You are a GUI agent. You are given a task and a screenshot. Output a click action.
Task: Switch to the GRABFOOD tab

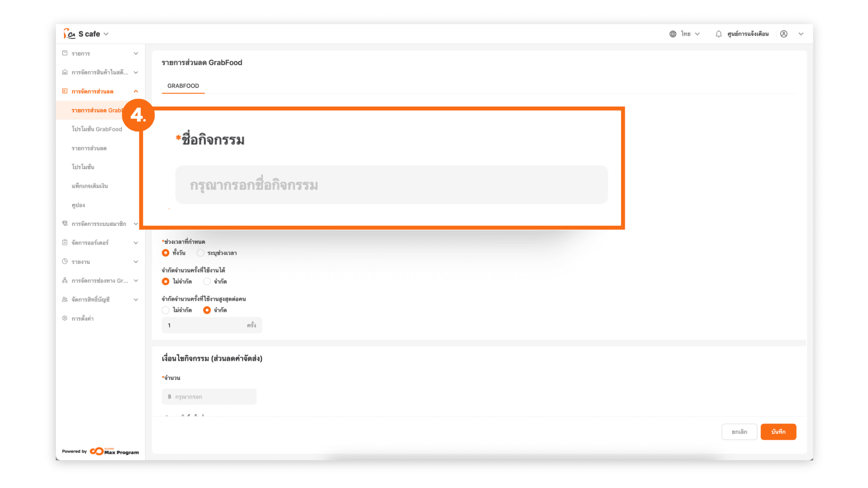click(183, 86)
